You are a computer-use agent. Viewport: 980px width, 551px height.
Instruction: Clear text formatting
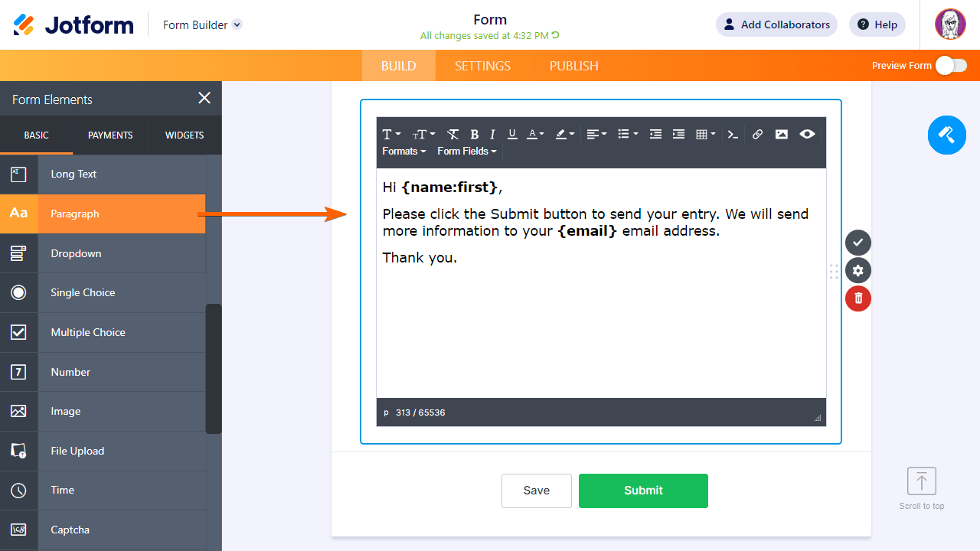coord(453,134)
